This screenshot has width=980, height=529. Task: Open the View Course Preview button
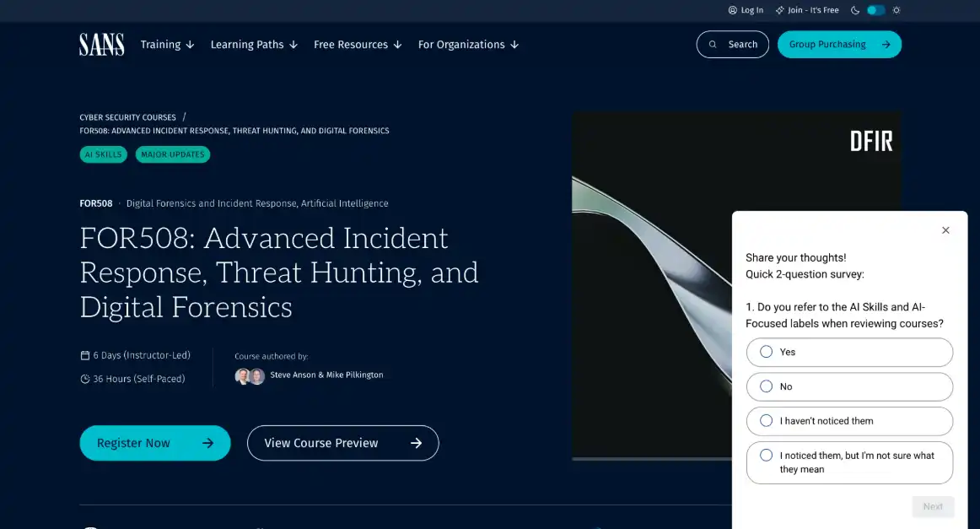(x=343, y=443)
